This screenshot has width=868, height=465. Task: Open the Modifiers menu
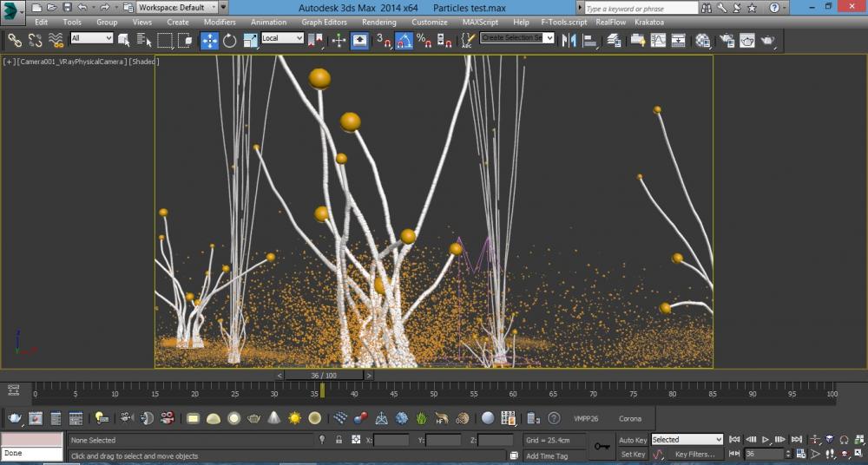220,22
